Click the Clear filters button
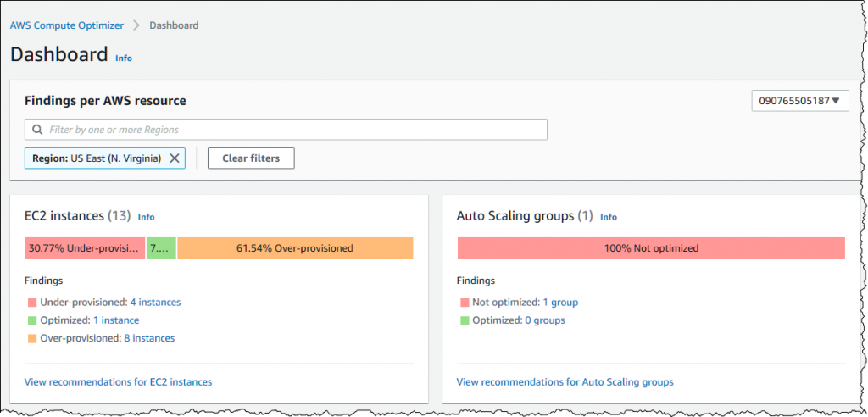Viewport: 868px width, 417px height. [x=250, y=158]
